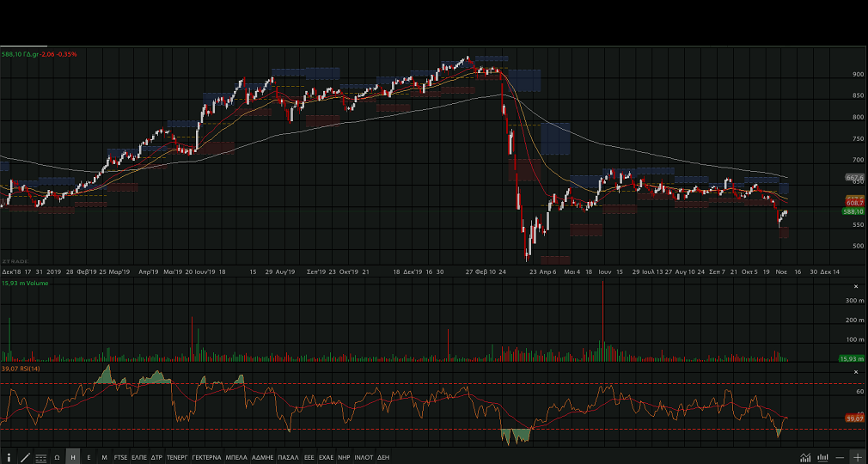This screenshot has width=868, height=464.
Task: Open the table list view icon
Action: click(x=41, y=457)
